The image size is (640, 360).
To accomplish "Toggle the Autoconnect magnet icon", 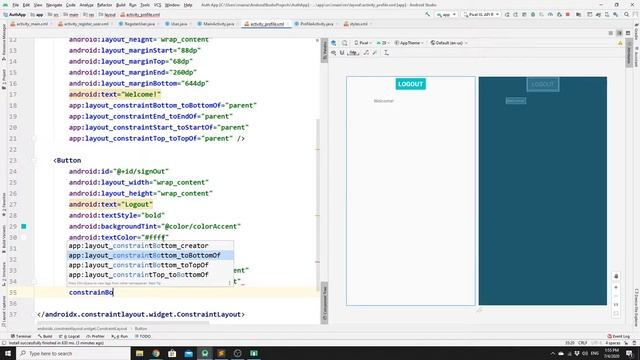I will (342, 53).
